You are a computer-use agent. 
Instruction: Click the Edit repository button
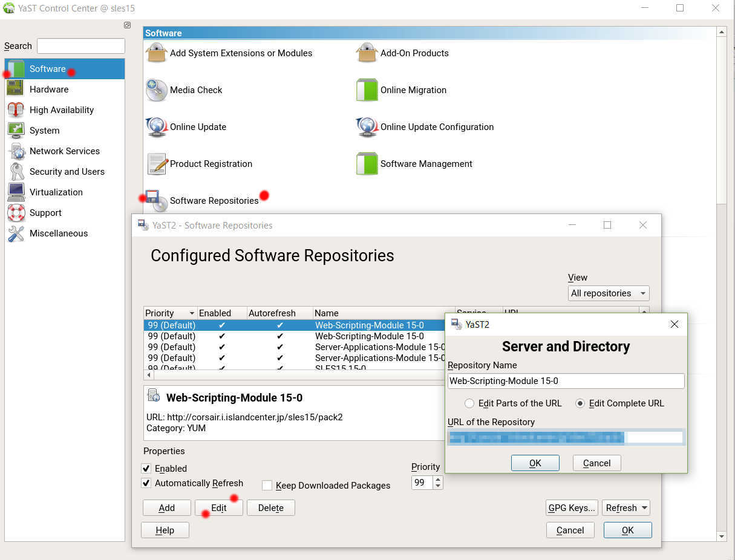(219, 508)
